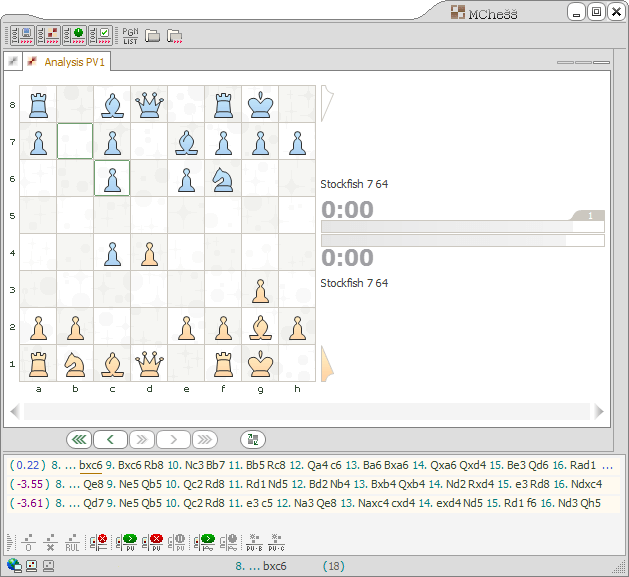Click the Qe8 move in the second PV line
629x577 pixels.
click(95, 484)
